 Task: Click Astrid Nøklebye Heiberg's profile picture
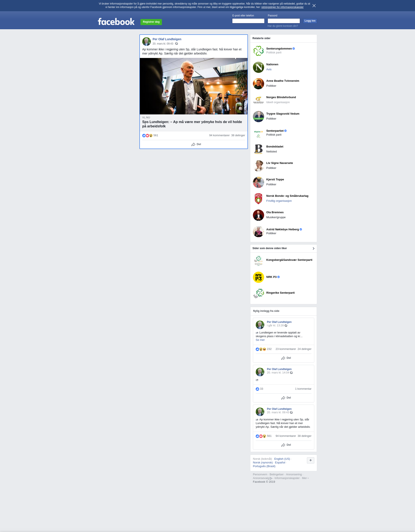click(258, 232)
